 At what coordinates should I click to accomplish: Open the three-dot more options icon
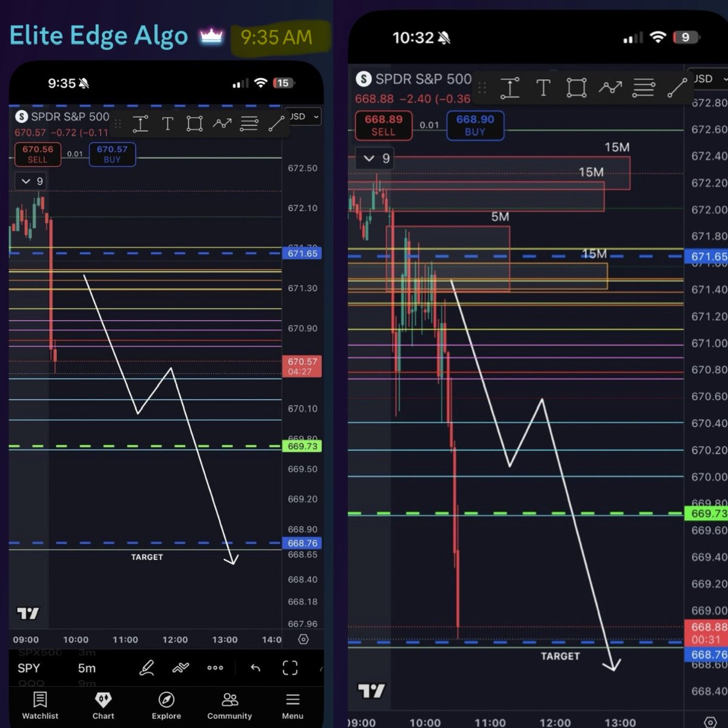click(x=215, y=668)
